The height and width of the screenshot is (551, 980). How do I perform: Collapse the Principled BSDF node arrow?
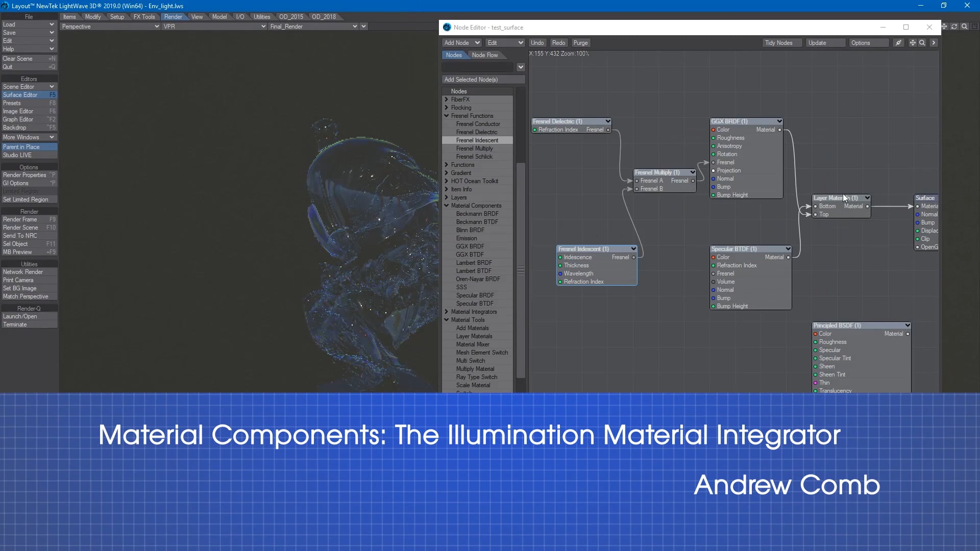(x=908, y=325)
